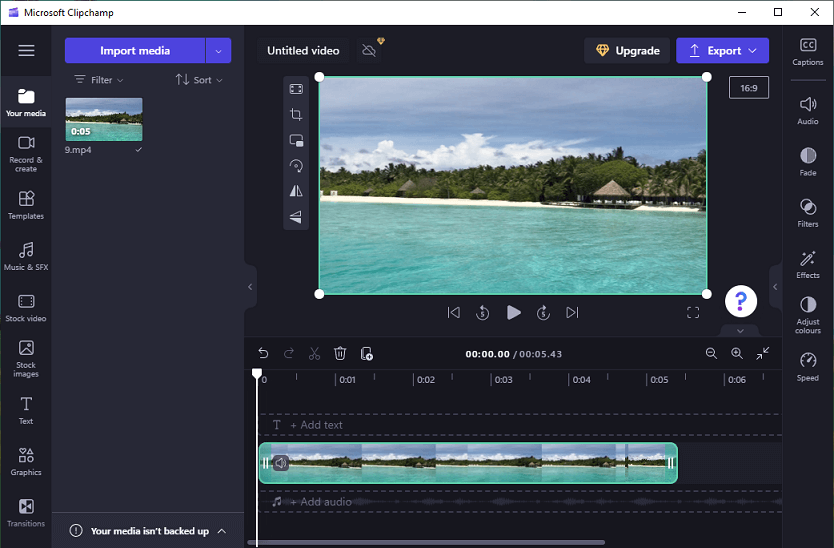Skip to the end of the video
This screenshot has width=834, height=548.
click(572, 313)
